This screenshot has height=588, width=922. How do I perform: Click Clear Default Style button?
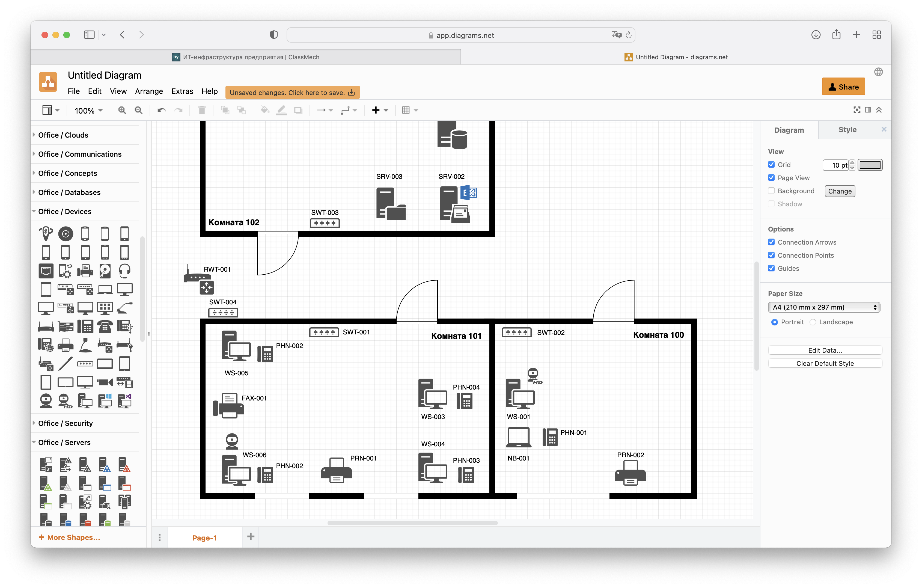(825, 363)
